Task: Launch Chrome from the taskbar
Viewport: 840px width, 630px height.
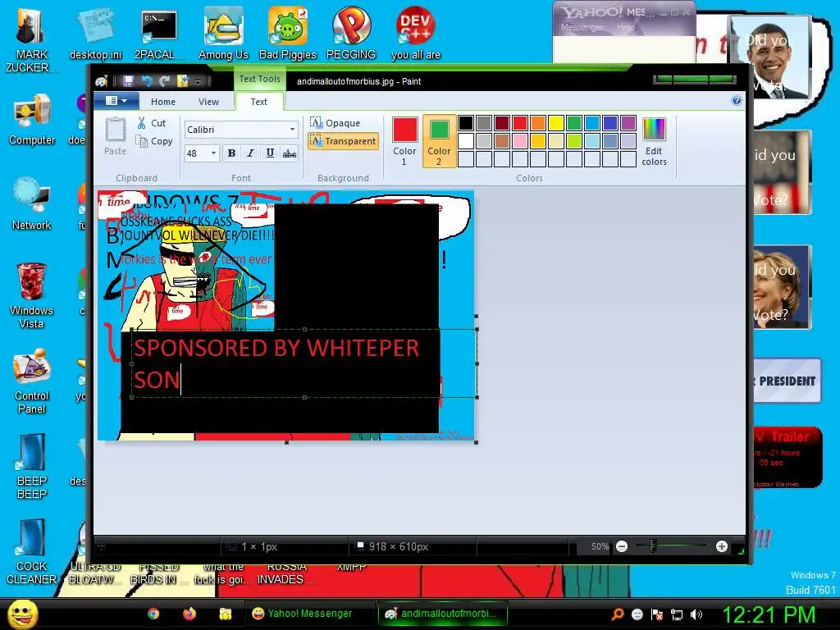Action: pos(153,614)
